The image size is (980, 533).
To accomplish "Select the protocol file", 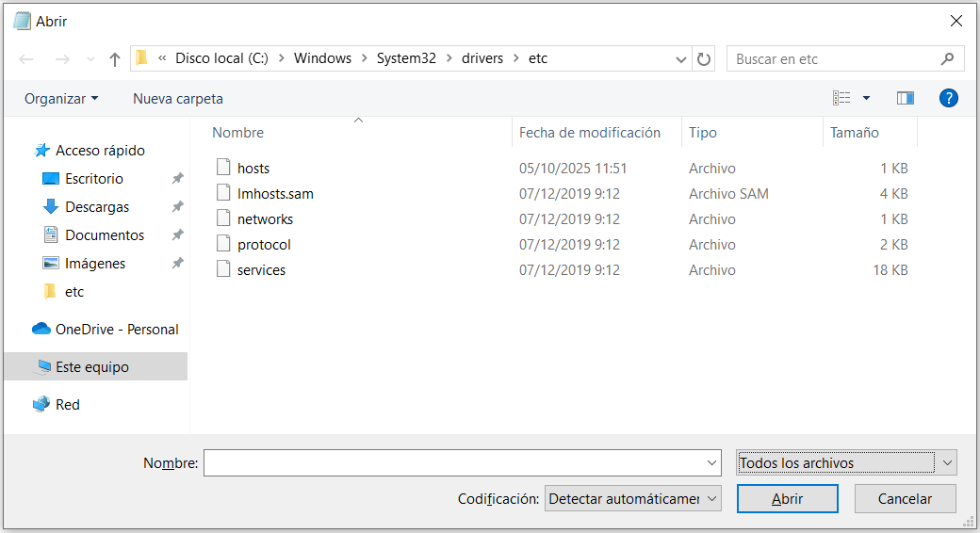I will coord(264,245).
